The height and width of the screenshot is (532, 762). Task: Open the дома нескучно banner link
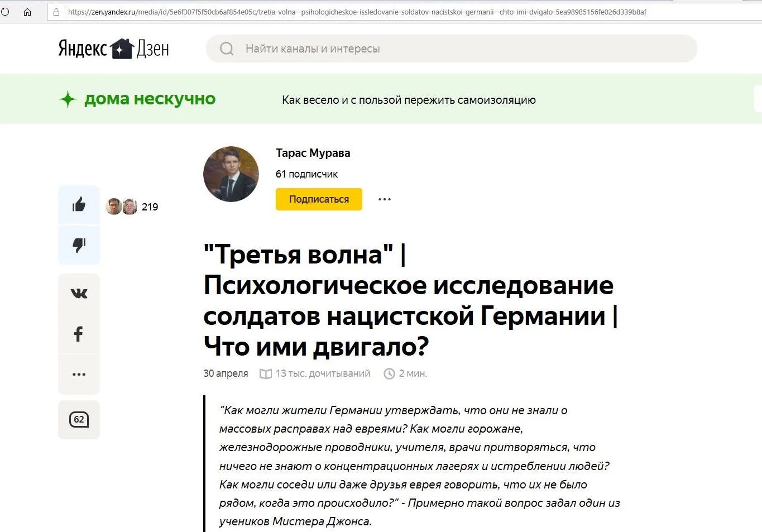(150, 99)
